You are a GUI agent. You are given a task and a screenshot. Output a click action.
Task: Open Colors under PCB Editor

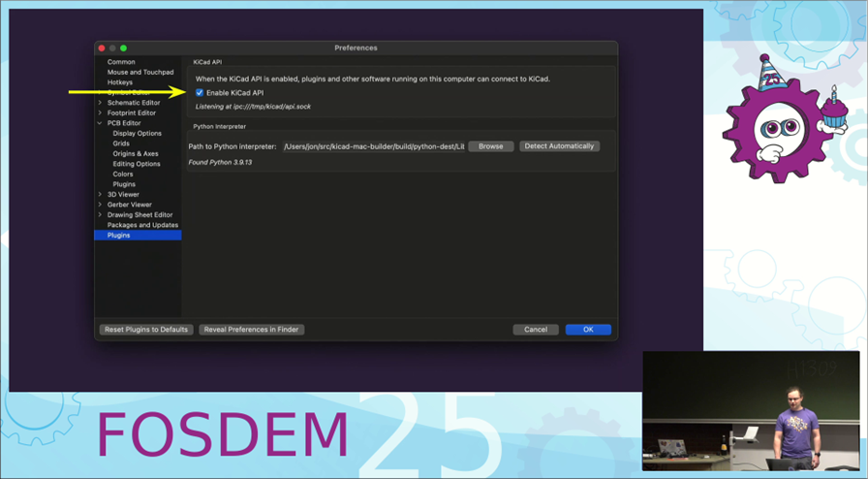(123, 175)
